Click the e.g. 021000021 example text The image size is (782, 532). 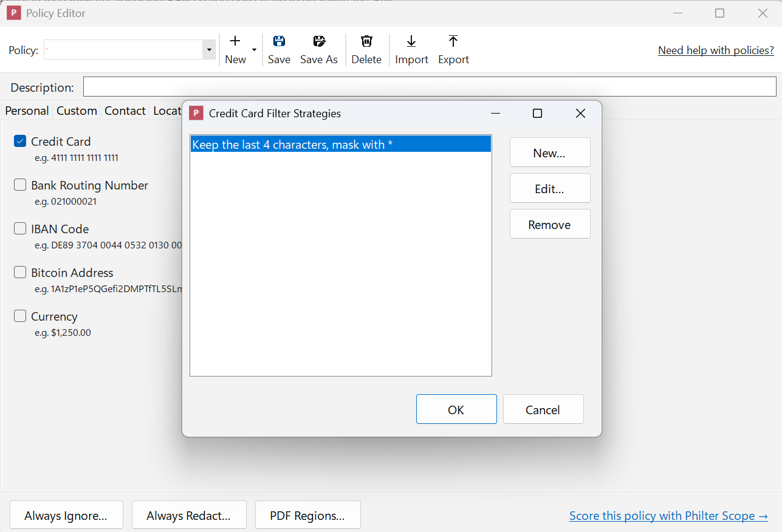coord(66,202)
